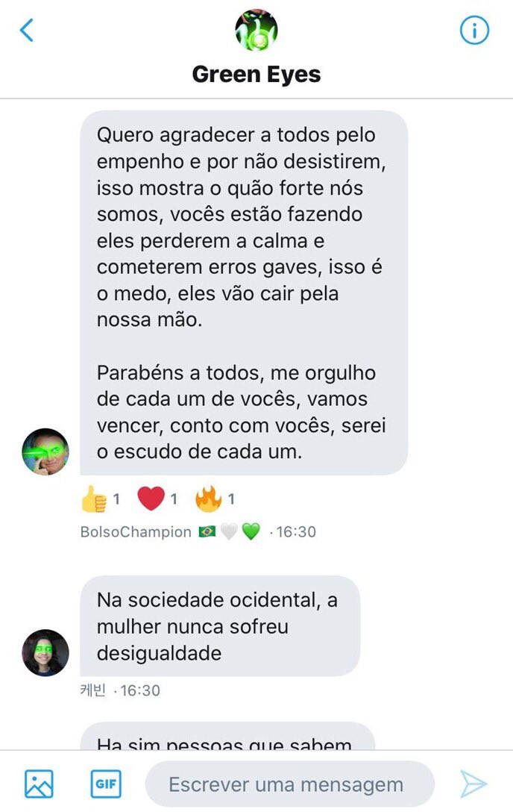Open the GIF picker
The width and height of the screenshot is (513, 812).
point(106,784)
